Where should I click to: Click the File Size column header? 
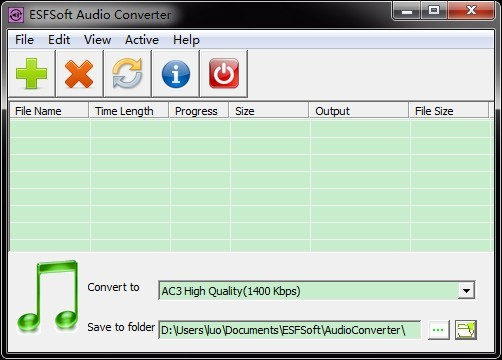pos(449,111)
